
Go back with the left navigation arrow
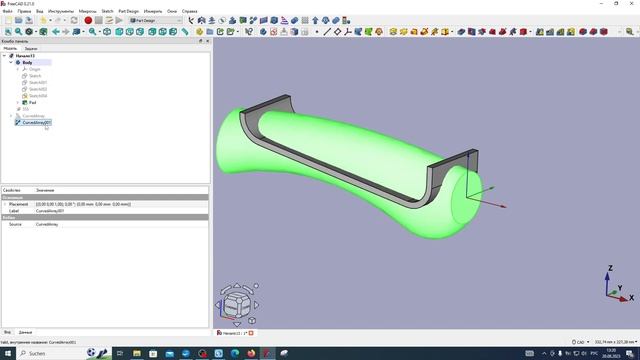56,32
